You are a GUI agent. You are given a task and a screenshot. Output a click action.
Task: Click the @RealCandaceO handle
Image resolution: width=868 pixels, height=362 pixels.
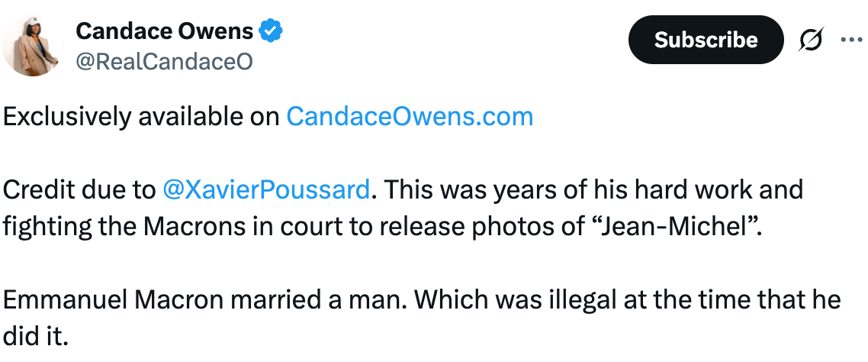tap(164, 62)
